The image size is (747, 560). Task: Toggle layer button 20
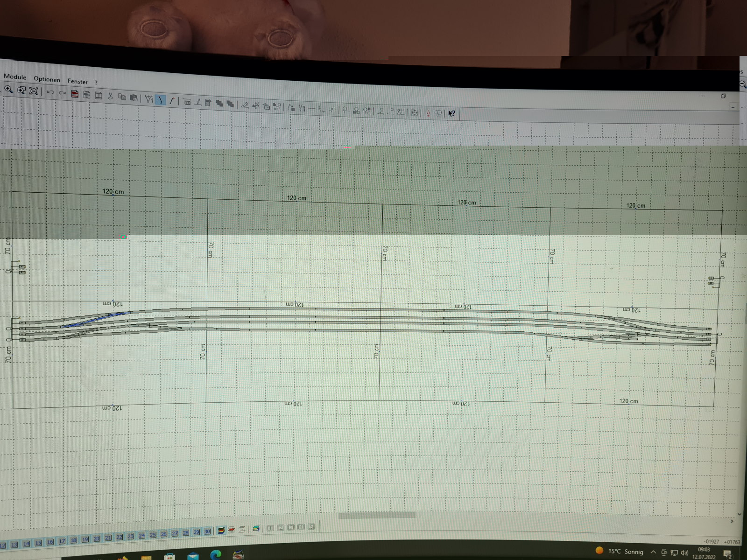(x=97, y=539)
